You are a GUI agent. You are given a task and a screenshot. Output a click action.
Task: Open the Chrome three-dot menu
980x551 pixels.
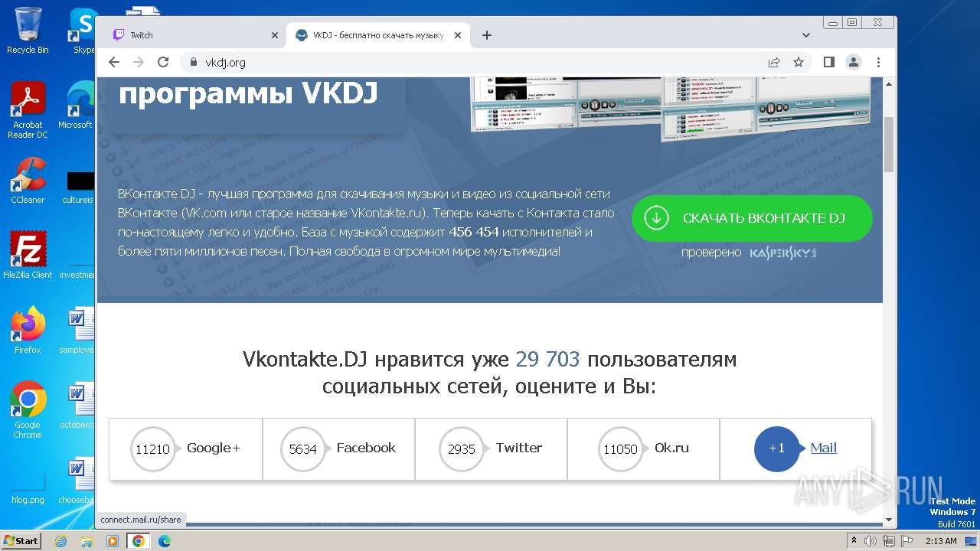878,62
